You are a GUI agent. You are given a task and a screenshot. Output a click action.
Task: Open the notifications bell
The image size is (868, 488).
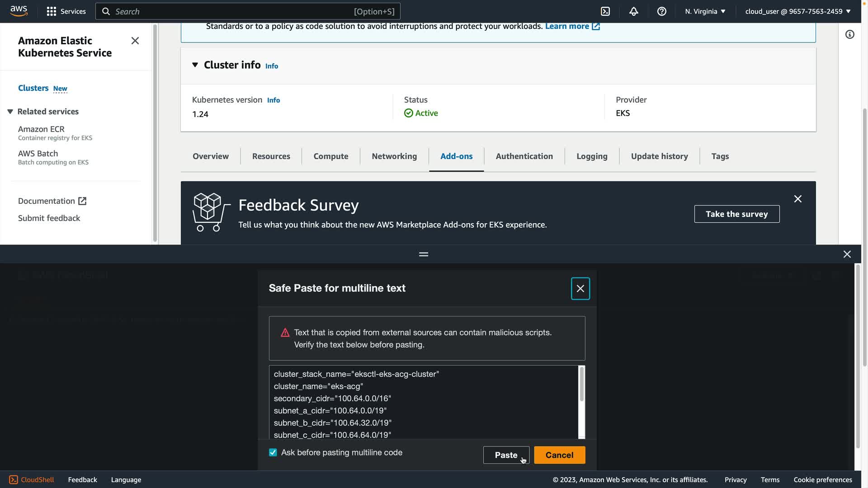pyautogui.click(x=633, y=11)
